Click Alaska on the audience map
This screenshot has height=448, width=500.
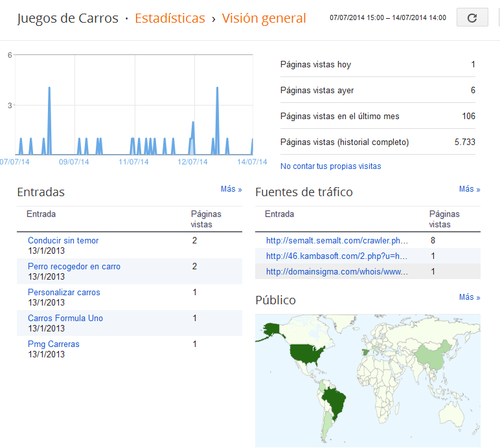pyautogui.click(x=271, y=330)
